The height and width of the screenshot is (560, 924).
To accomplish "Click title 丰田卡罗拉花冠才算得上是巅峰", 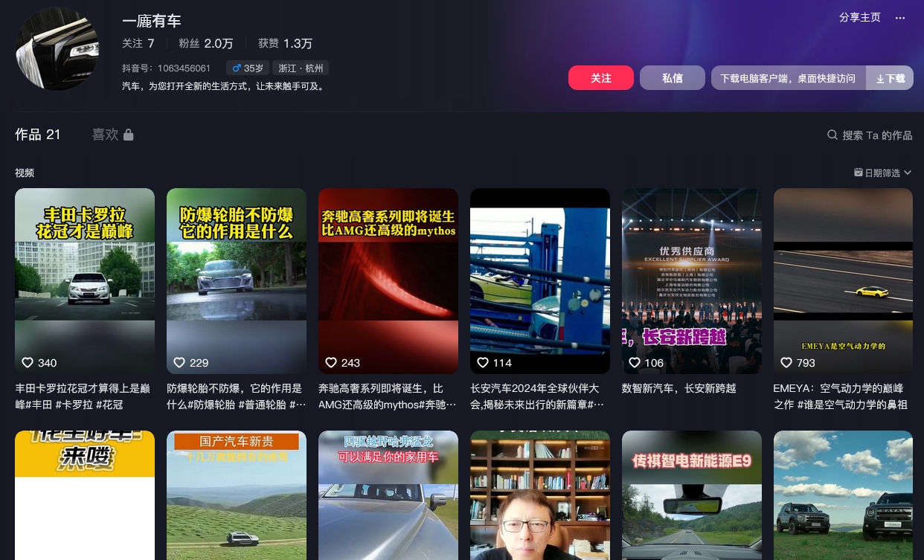I will coord(83,396).
